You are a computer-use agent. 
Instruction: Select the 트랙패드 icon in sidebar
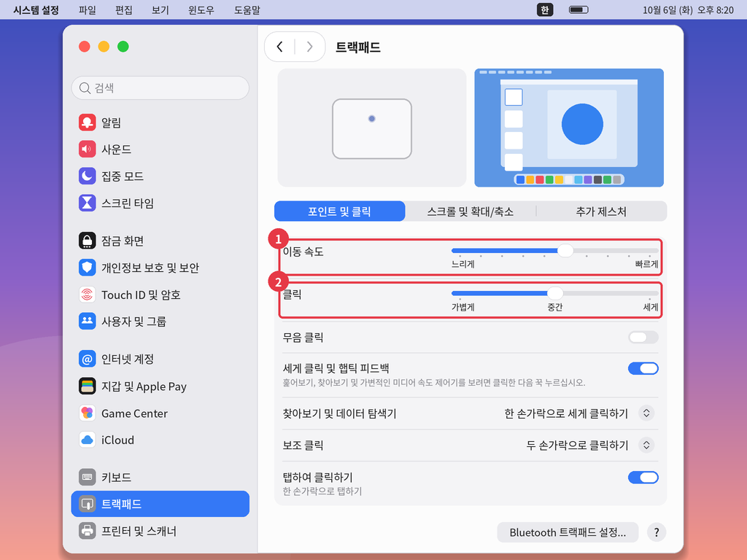point(88,504)
